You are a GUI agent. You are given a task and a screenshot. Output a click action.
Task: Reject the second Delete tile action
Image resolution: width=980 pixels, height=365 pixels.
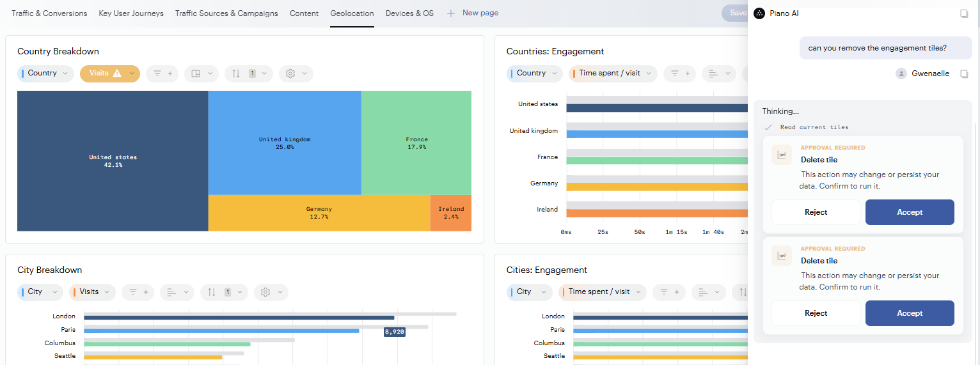(x=816, y=313)
